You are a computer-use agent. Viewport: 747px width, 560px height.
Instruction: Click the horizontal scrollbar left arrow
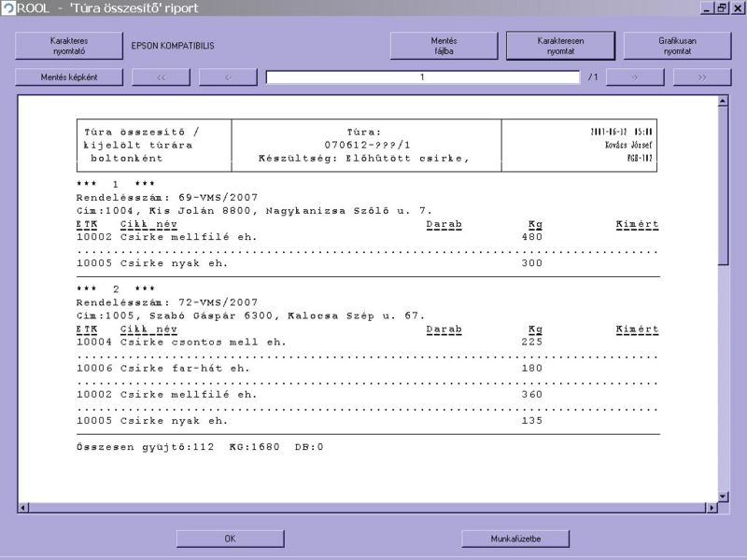pos(23,508)
